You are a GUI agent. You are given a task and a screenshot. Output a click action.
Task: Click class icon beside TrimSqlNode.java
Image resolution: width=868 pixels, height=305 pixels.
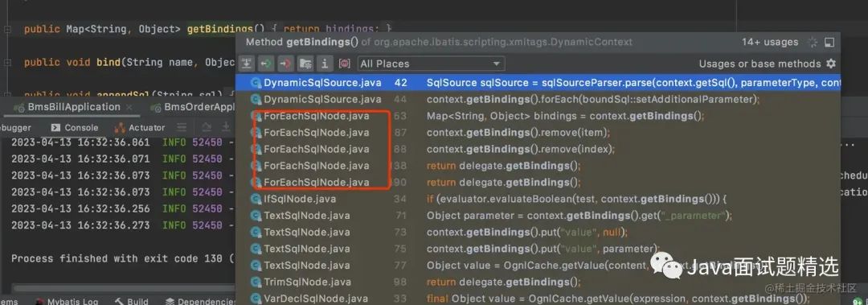click(x=256, y=282)
